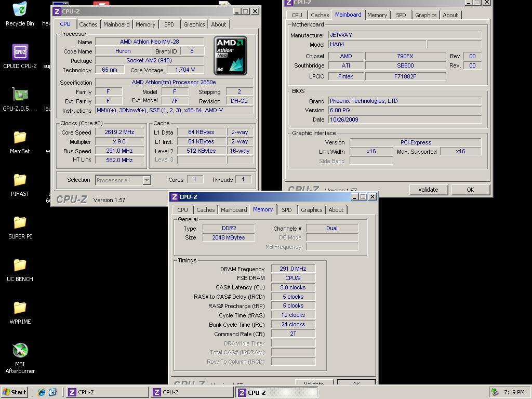Switch to Mainboard tab in CPU window
The image size is (532, 399).
pos(116,24)
